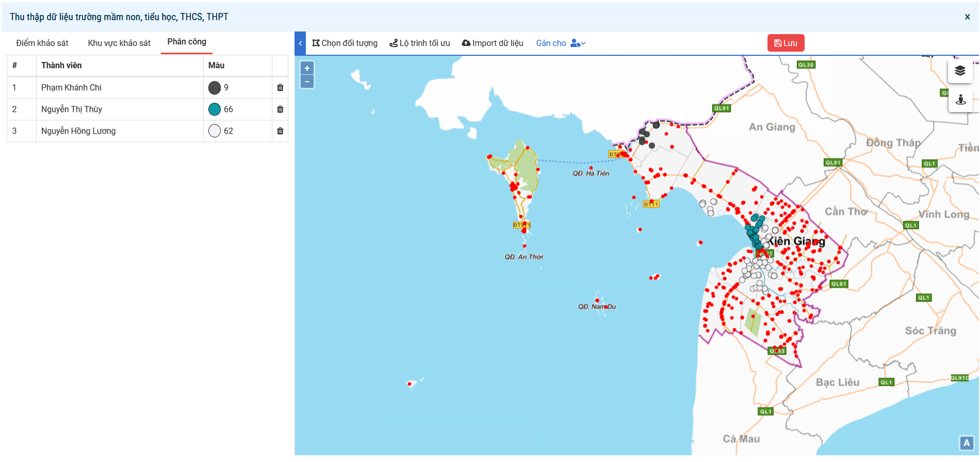Click the map zoom out minus button
Screen dimensions: 980x462
(307, 82)
